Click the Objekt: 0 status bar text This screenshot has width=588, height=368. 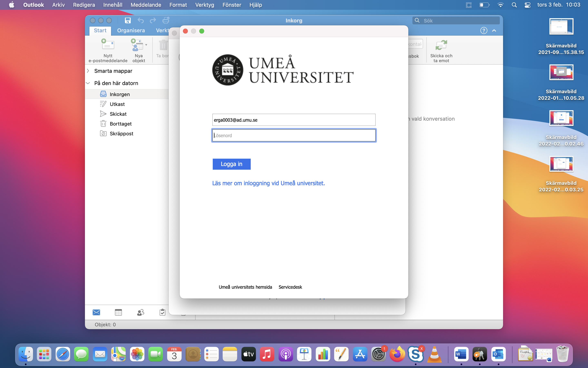pos(105,324)
